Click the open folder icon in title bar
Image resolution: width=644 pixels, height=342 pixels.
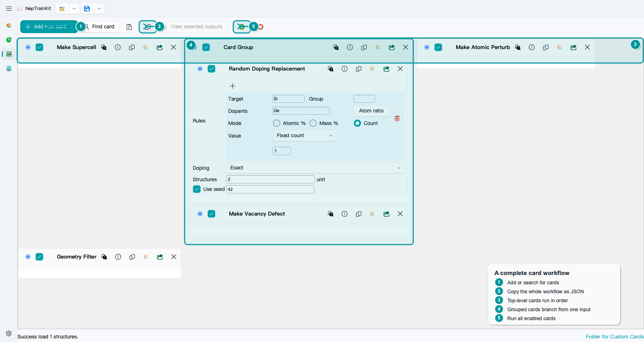pyautogui.click(x=62, y=9)
